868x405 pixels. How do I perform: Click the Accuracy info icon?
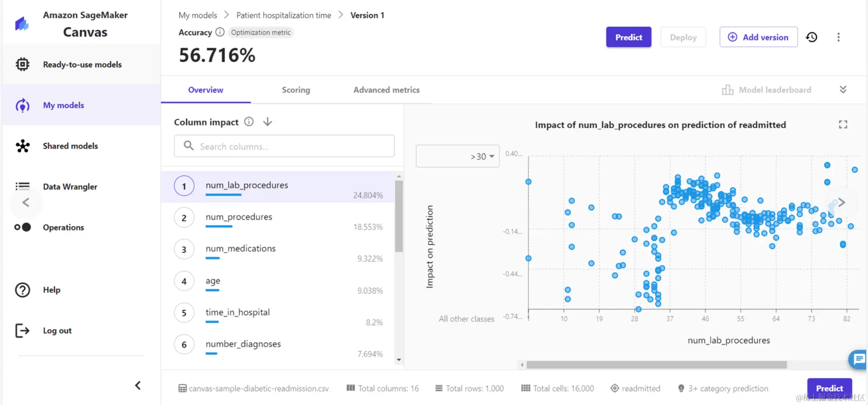[x=220, y=32]
